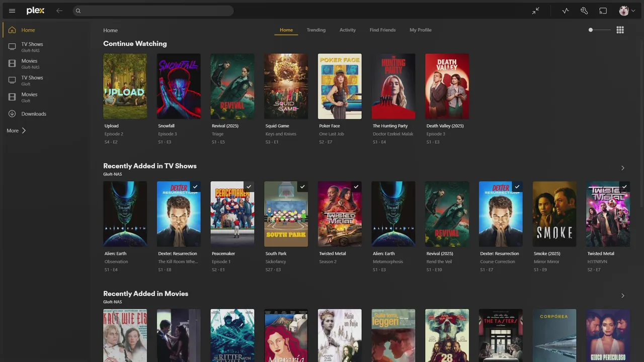This screenshot has height=362, width=644.
Task: Click 'Sickofancy' episode text
Action: [276, 262]
